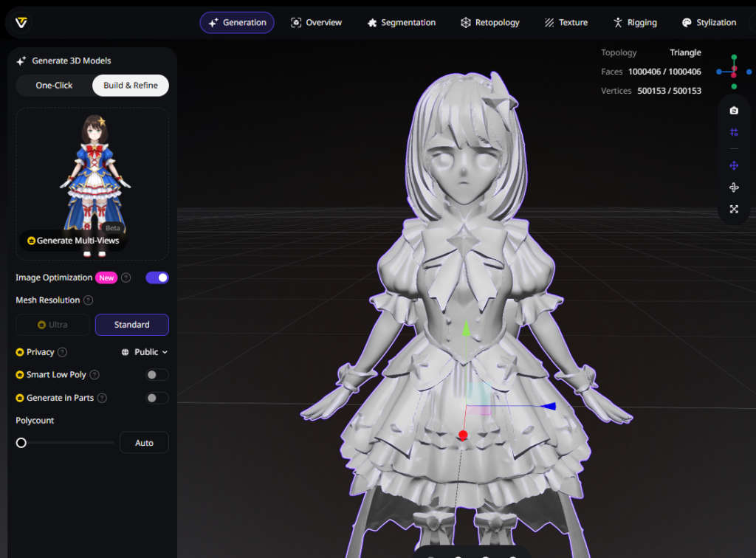Click help icon beside Image Optimization
This screenshot has width=756, height=558.
point(126,278)
